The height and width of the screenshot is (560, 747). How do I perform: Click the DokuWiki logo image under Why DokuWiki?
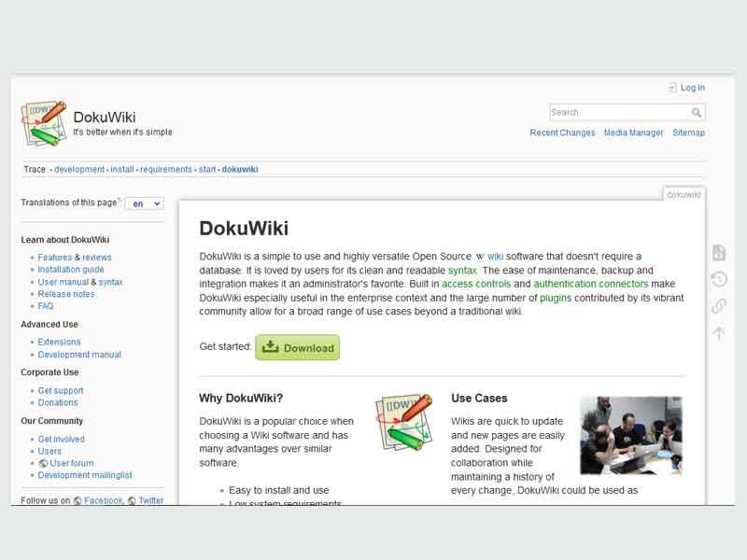click(404, 423)
